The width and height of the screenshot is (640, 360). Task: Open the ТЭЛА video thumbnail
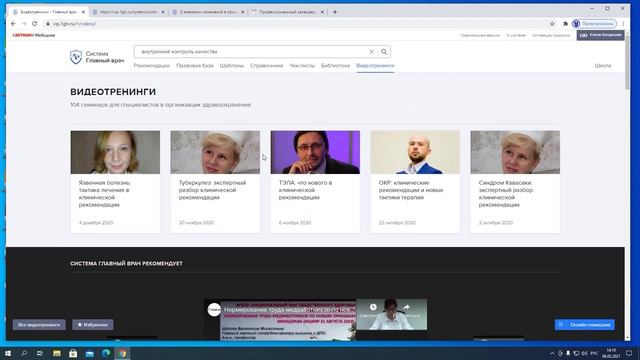pos(315,152)
